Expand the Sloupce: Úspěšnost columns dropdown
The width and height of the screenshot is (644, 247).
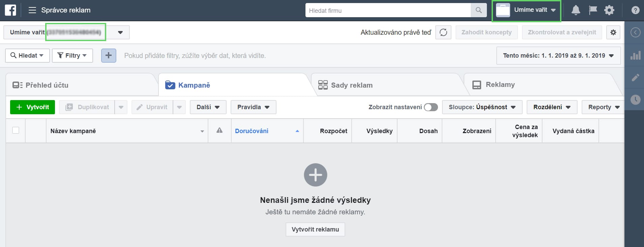tap(482, 107)
